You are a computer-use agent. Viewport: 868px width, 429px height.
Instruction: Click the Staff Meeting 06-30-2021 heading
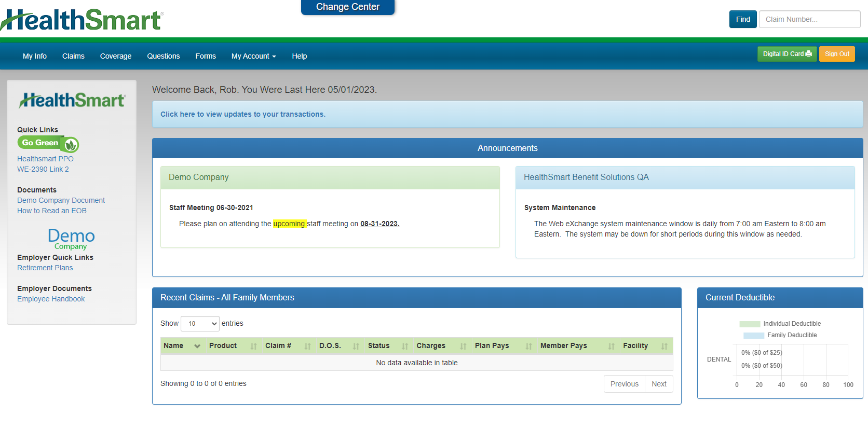pyautogui.click(x=211, y=207)
